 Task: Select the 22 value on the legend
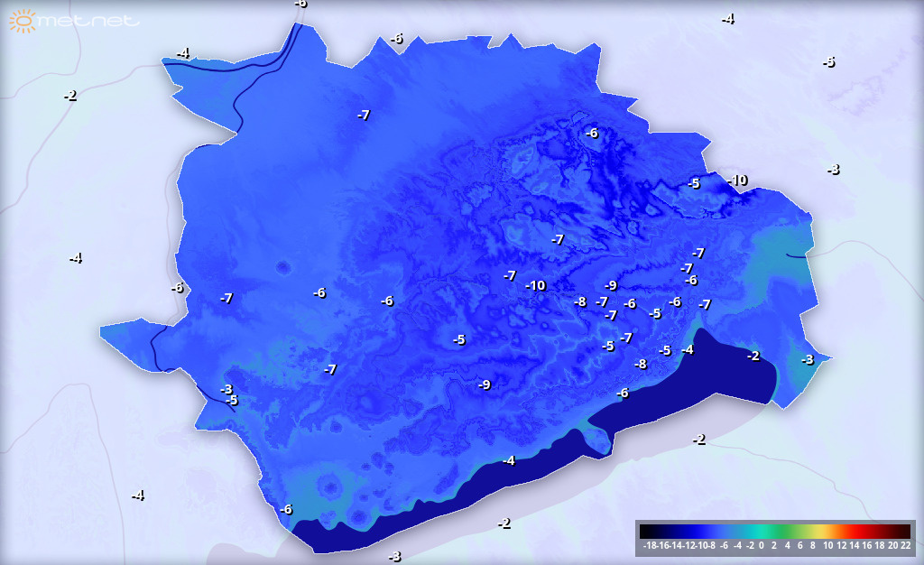coord(904,545)
